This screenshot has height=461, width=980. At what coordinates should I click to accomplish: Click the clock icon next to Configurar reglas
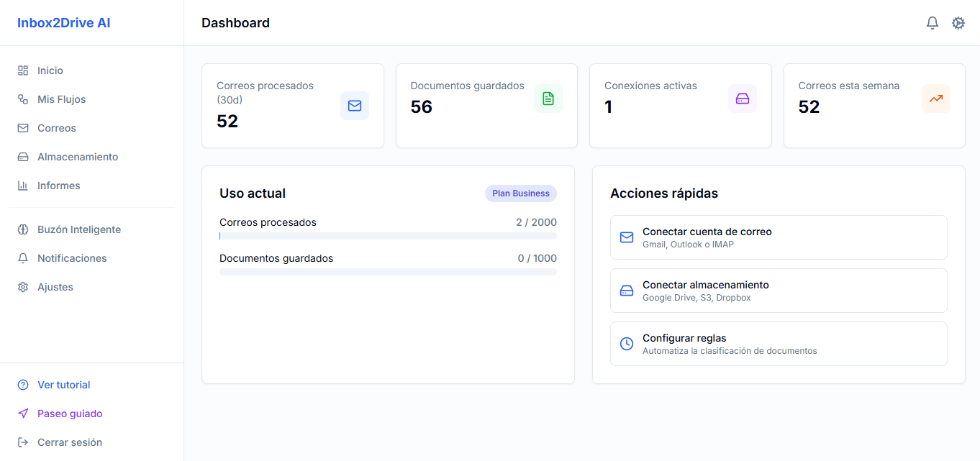626,343
